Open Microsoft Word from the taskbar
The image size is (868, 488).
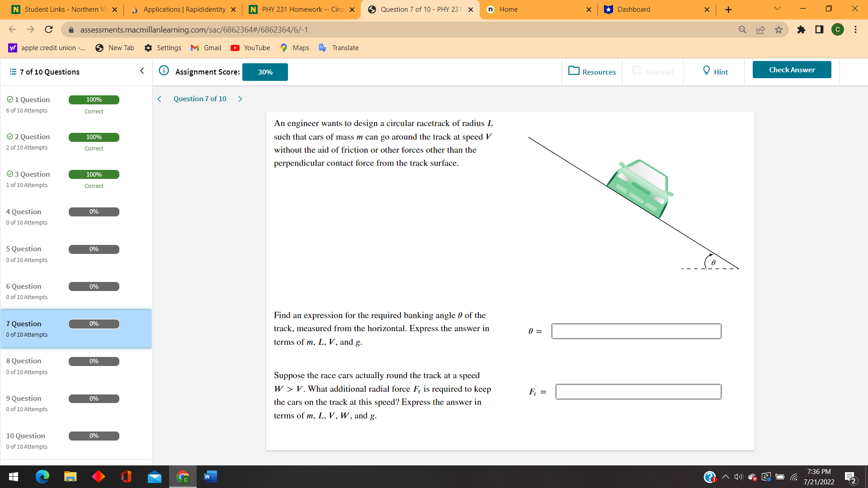(x=210, y=476)
